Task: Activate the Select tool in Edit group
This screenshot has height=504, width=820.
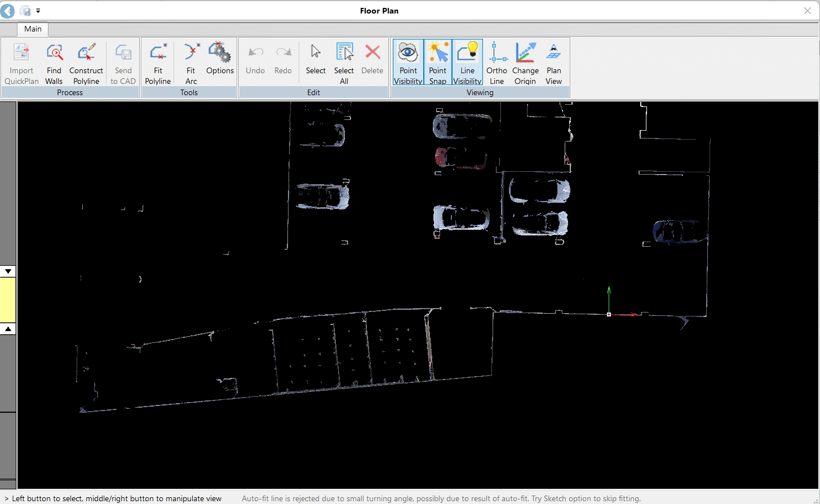Action: [315, 62]
